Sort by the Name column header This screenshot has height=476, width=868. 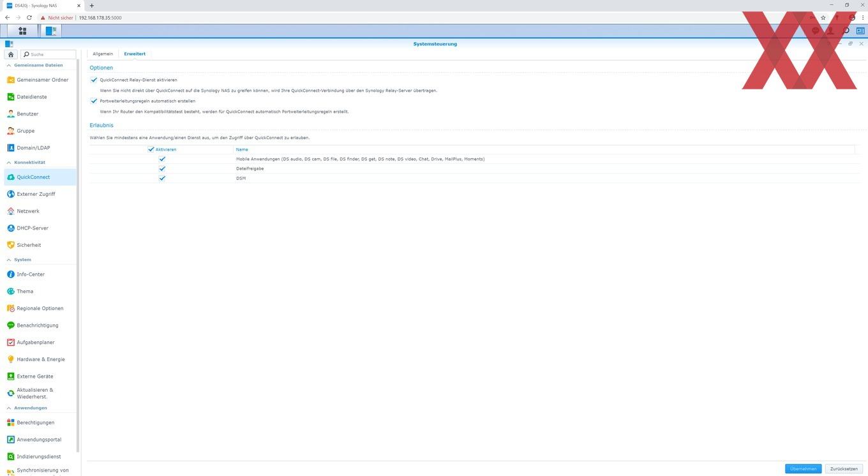coord(544,149)
